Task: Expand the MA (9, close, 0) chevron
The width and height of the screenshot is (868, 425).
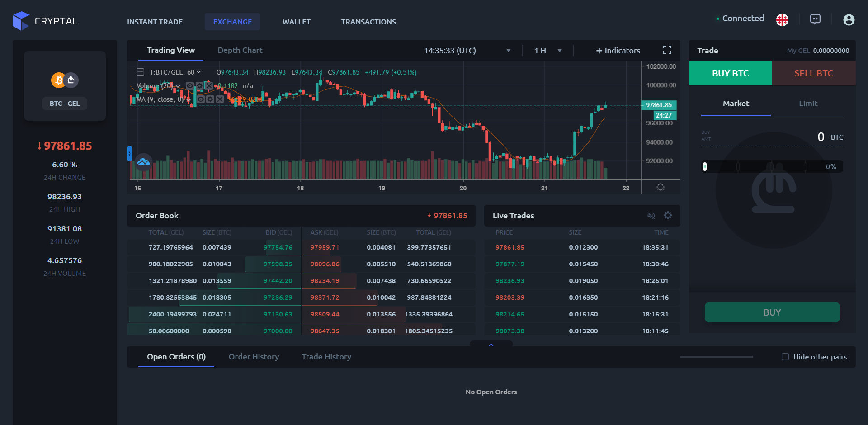Action: [x=189, y=99]
